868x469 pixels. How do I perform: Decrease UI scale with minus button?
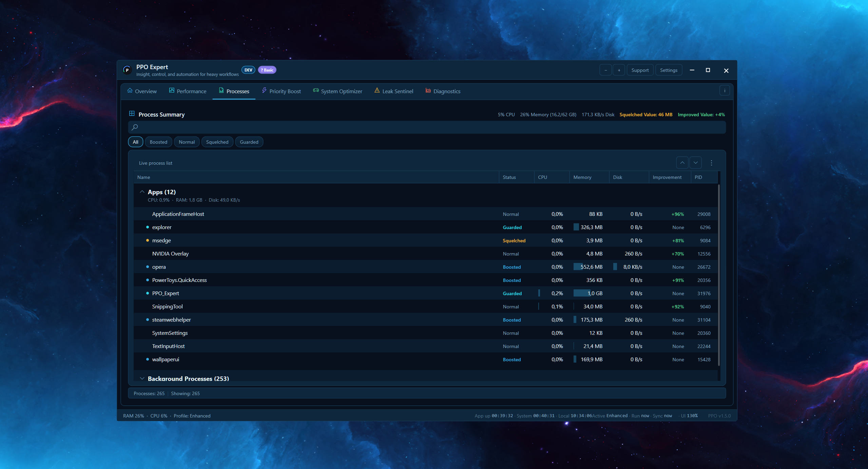tap(605, 70)
